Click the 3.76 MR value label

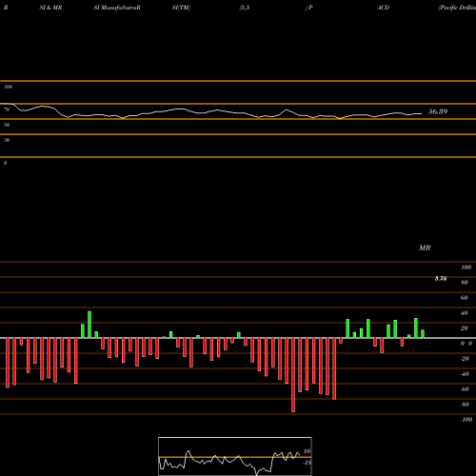coord(441,279)
